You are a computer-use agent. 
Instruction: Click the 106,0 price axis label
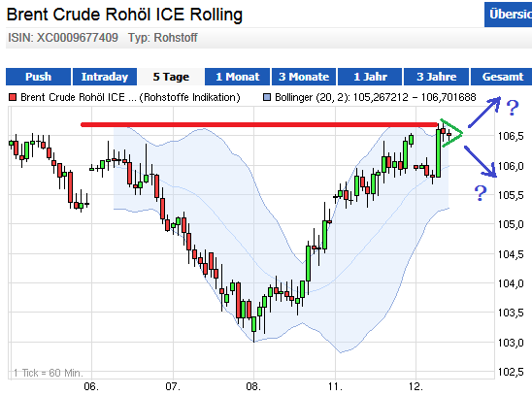point(511,166)
